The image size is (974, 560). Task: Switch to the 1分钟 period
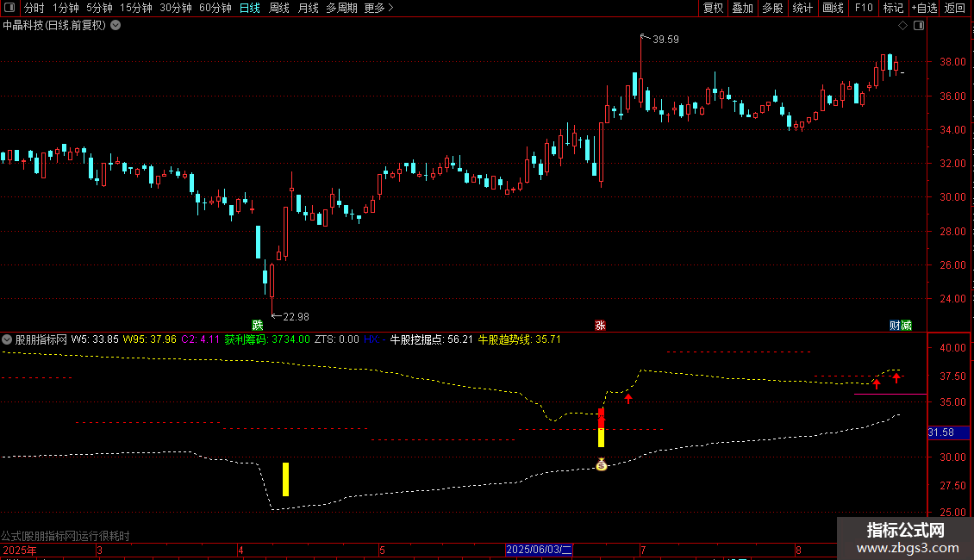coord(66,8)
